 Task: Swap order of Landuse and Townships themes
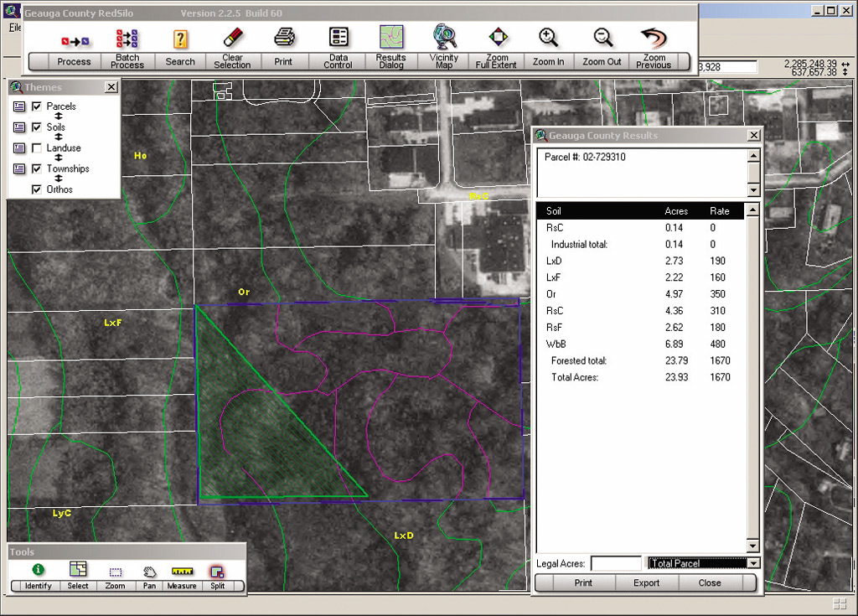pos(59,158)
